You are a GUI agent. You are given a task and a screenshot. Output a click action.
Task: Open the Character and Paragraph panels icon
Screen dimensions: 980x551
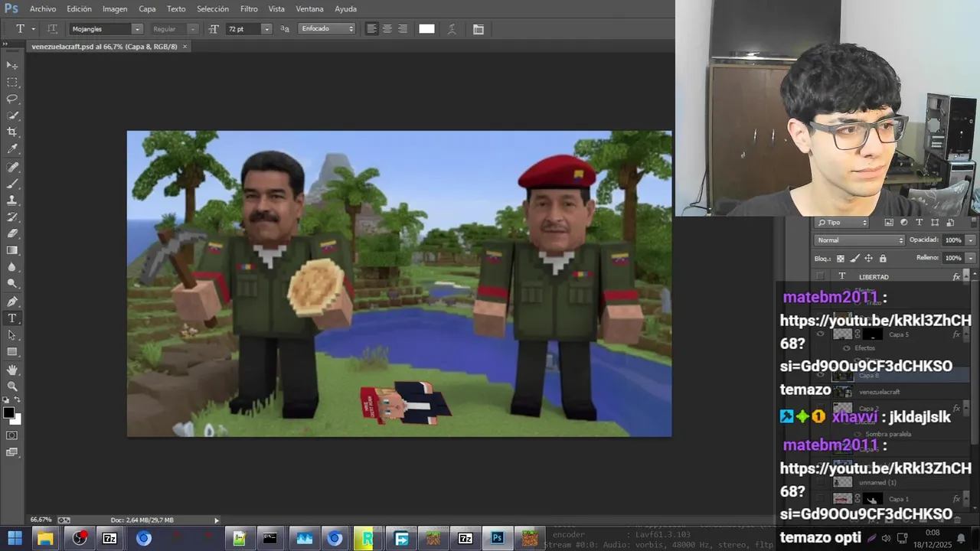coord(479,29)
